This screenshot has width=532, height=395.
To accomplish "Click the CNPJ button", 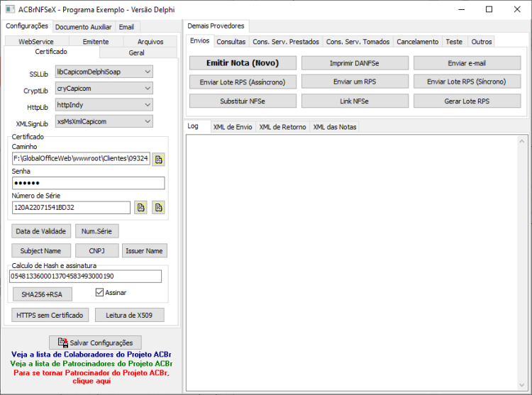I will [96, 251].
